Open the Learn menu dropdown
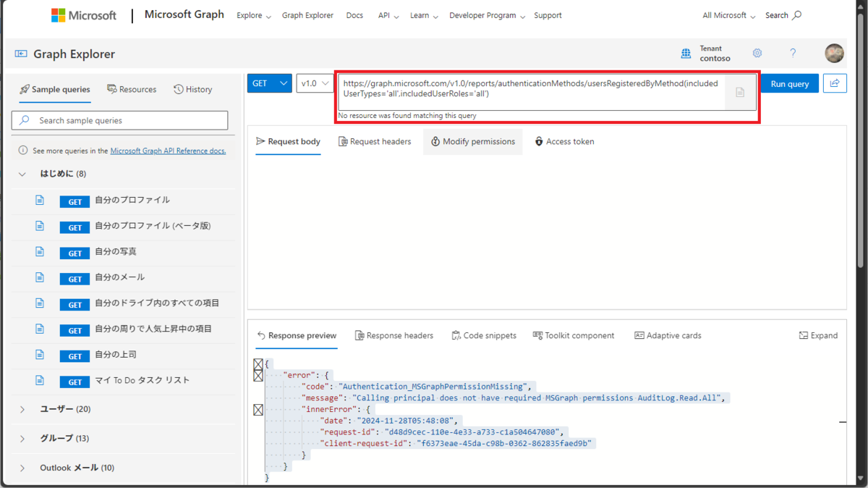Viewport: 868px width, 488px height. [424, 15]
